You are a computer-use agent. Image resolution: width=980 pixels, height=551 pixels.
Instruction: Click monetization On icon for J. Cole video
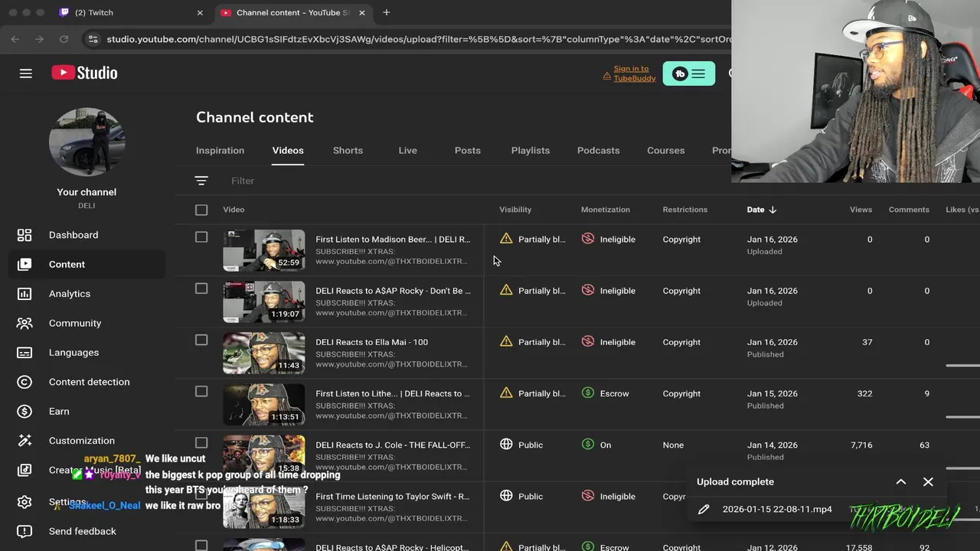point(588,444)
